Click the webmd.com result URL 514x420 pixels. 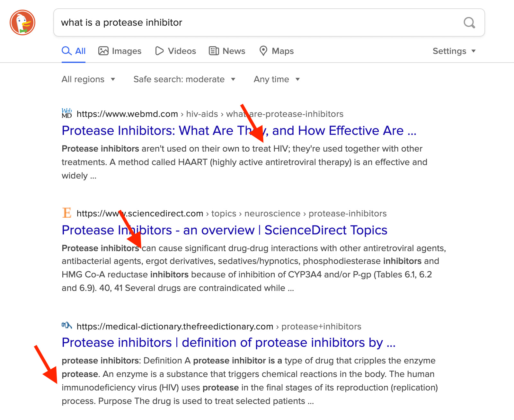[210, 114]
